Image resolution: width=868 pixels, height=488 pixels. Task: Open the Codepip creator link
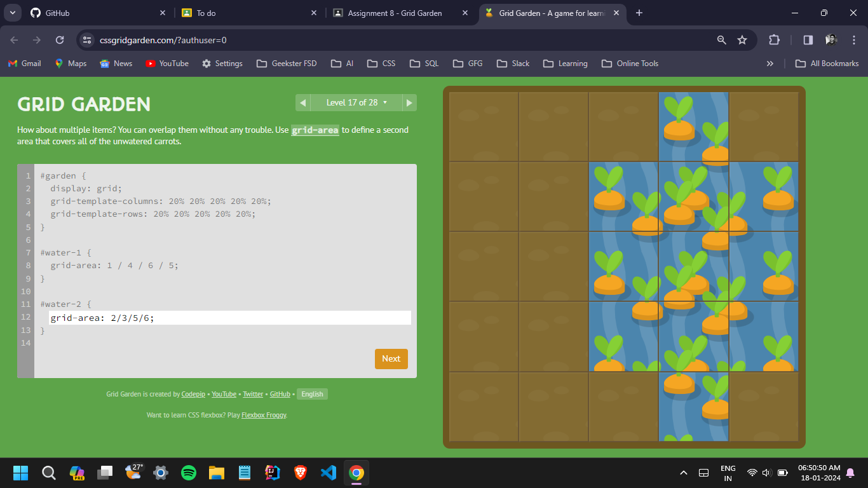tap(193, 394)
